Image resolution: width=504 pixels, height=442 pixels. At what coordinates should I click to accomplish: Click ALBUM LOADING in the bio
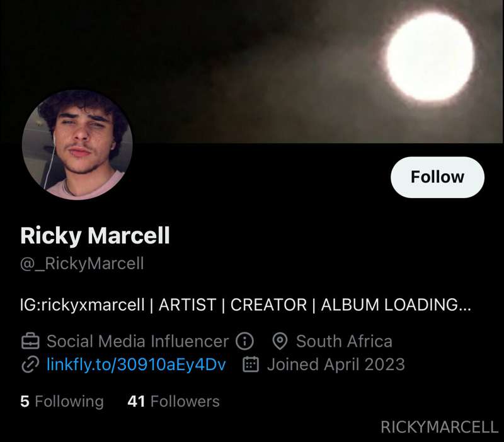[396, 305]
